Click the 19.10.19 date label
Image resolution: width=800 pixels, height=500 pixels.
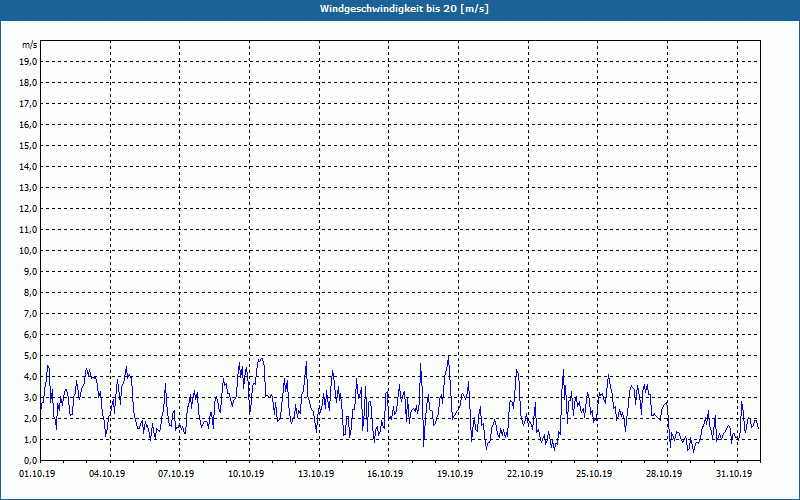pyautogui.click(x=455, y=474)
